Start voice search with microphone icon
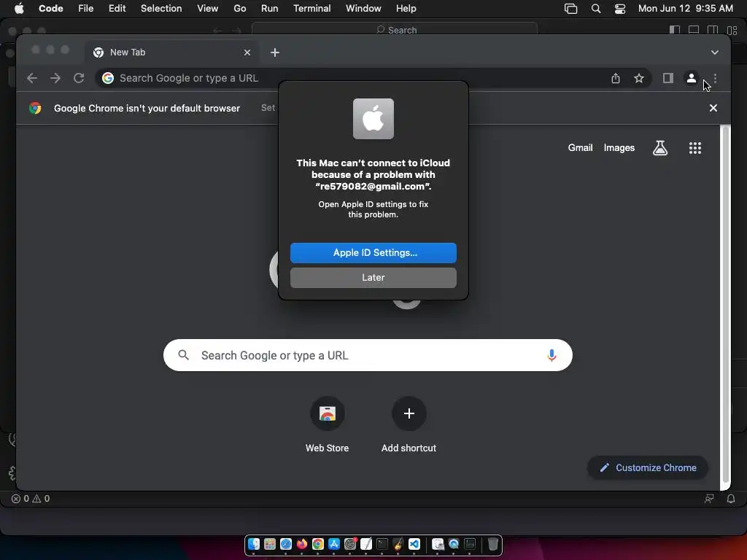 [x=551, y=355]
